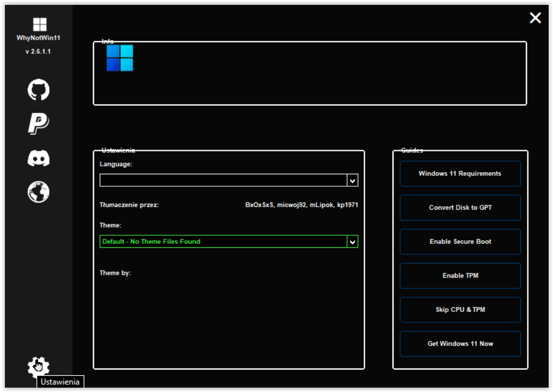Open the Theme dropdown arrow
Screen dimensions: 553x392
click(352, 242)
